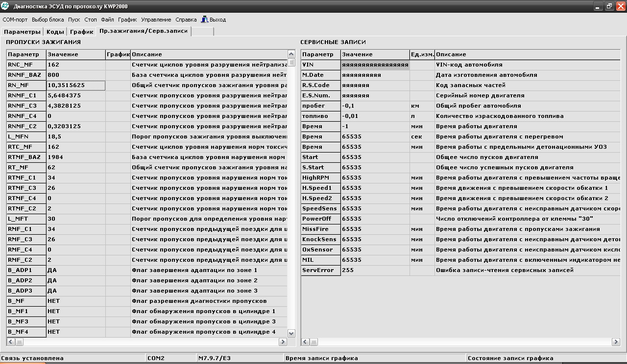Select the Пр.зажигания/Серв.записи tab

[143, 31]
